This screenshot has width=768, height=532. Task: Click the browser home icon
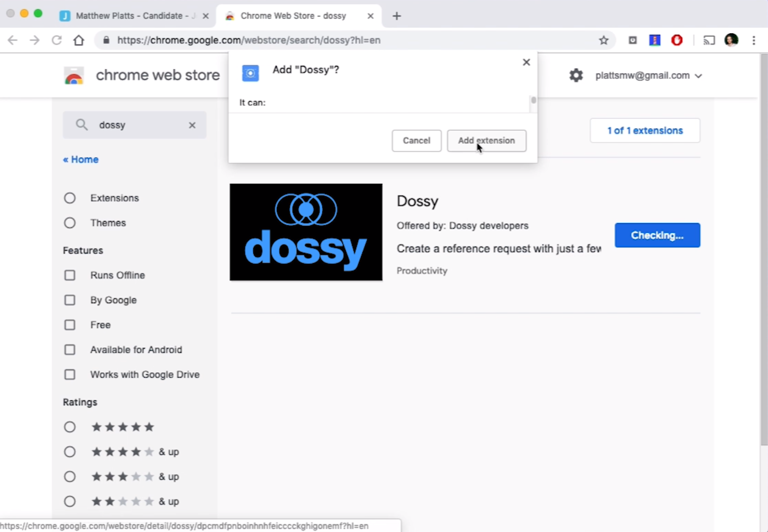[x=78, y=40]
